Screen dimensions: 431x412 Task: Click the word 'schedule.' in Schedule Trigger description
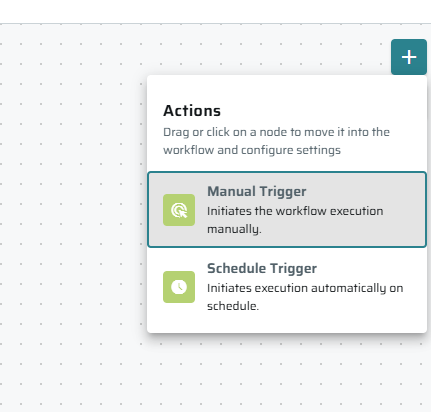233,306
